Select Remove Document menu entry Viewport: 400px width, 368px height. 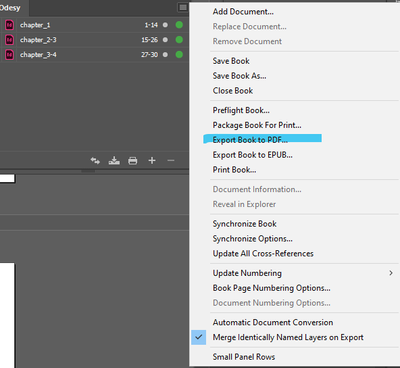[x=247, y=41]
